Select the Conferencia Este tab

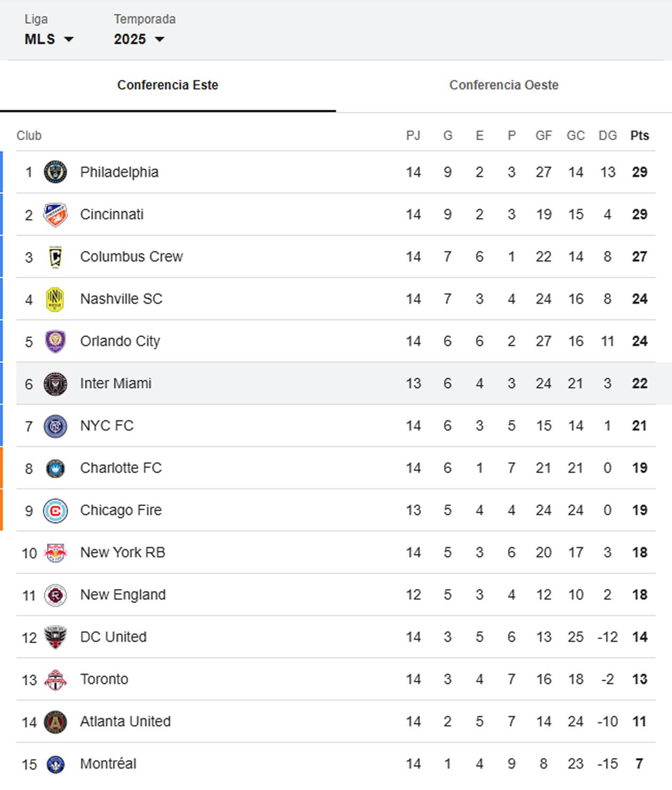(x=167, y=85)
